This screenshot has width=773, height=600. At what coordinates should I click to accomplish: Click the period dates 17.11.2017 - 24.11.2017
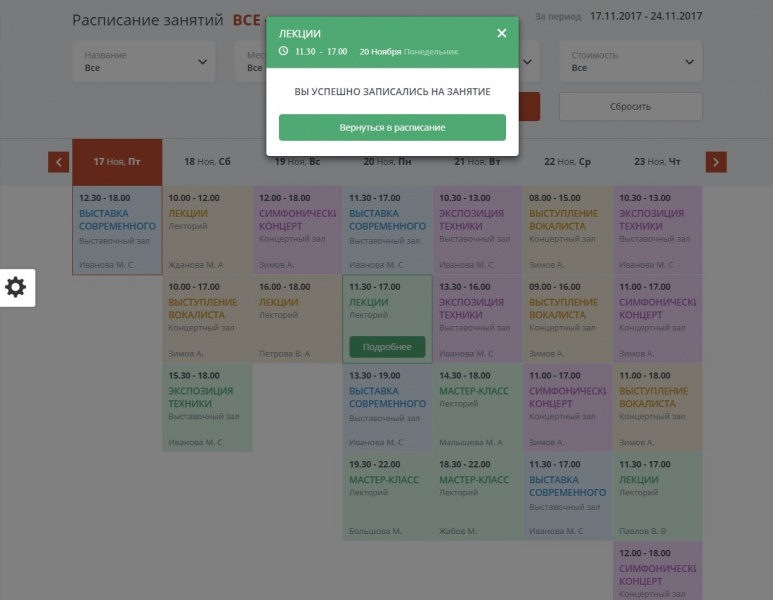point(645,17)
